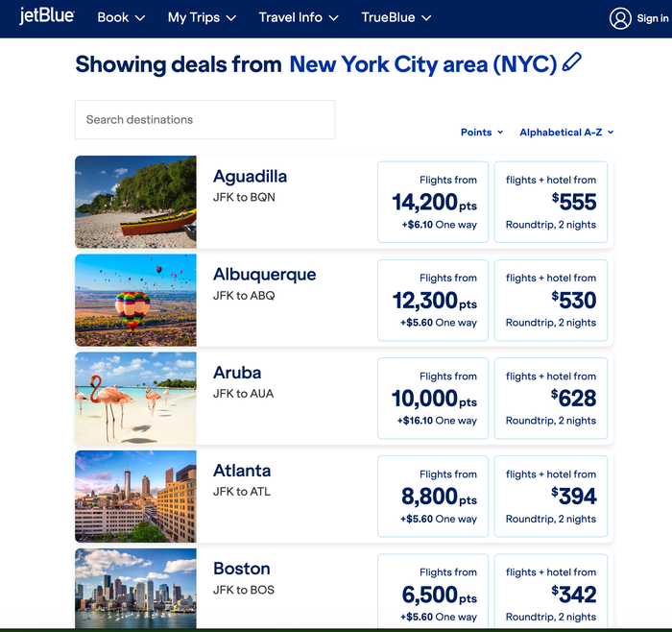Image resolution: width=672 pixels, height=632 pixels.
Task: Open the Book menu
Action: pyautogui.click(x=121, y=17)
